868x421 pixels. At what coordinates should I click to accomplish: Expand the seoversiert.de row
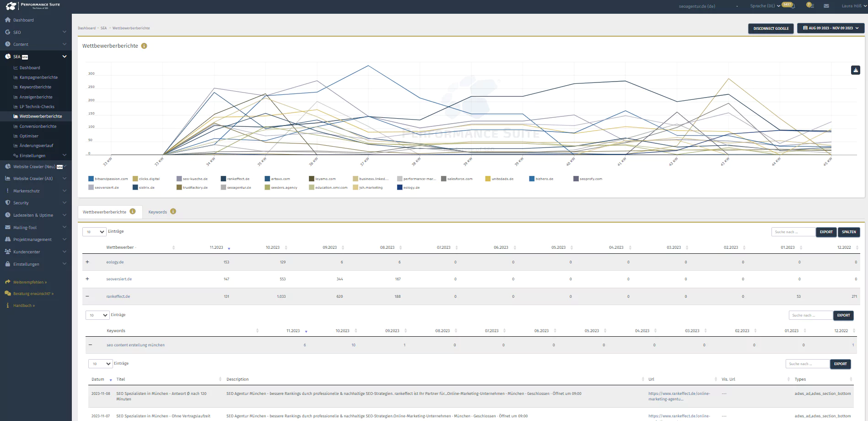[87, 279]
